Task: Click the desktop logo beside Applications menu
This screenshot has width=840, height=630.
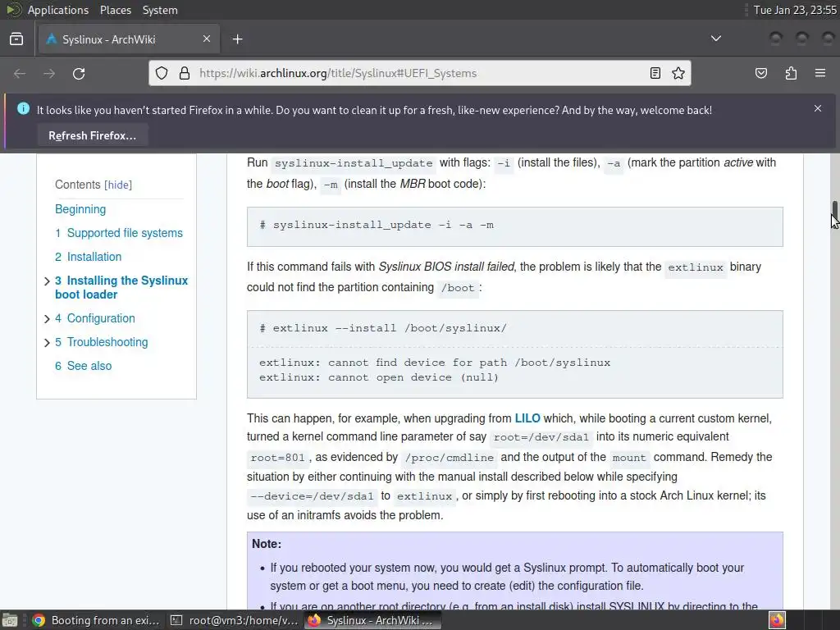Action: (x=13, y=10)
